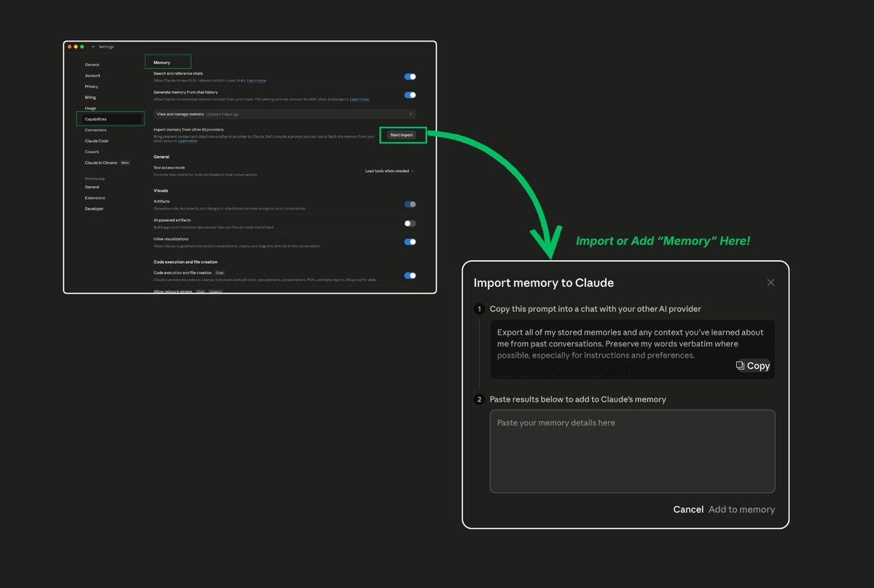Open Learn more link under Import memory

188,141
